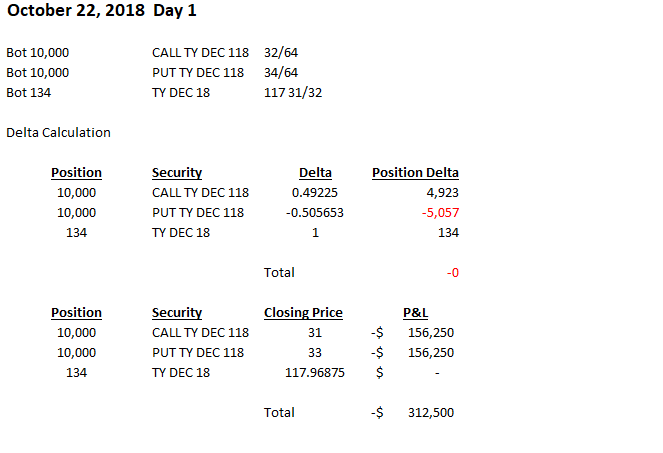The width and height of the screenshot is (663, 453).
Task: Click the first Security column header
Action: click(x=177, y=173)
